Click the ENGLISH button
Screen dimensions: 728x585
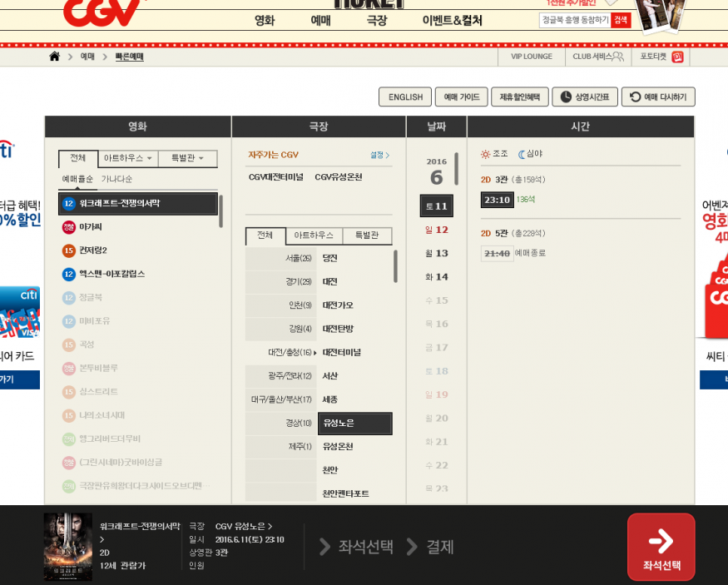405,97
